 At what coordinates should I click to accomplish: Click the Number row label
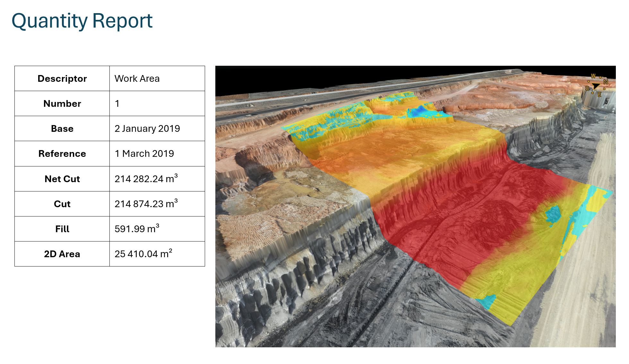[x=62, y=104]
